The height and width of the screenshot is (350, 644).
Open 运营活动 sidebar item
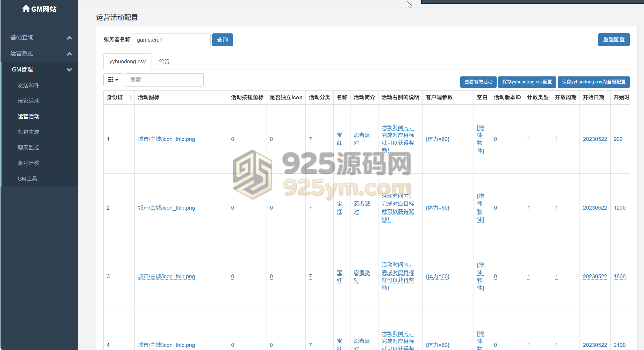[28, 116]
